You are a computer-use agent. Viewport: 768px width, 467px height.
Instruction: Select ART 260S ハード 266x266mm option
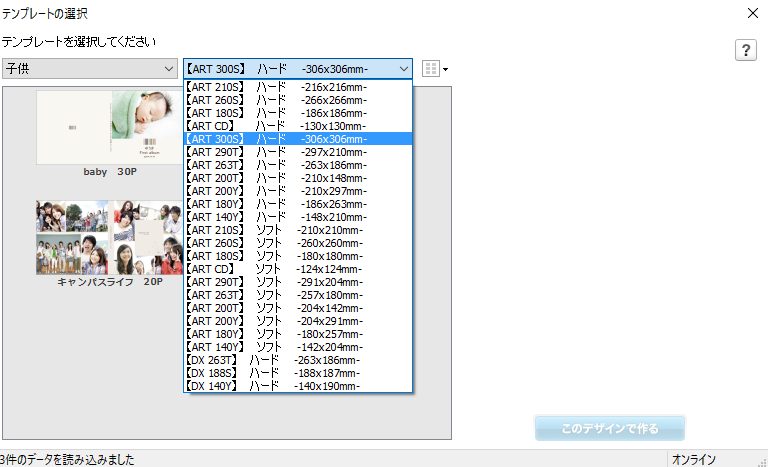pos(298,100)
